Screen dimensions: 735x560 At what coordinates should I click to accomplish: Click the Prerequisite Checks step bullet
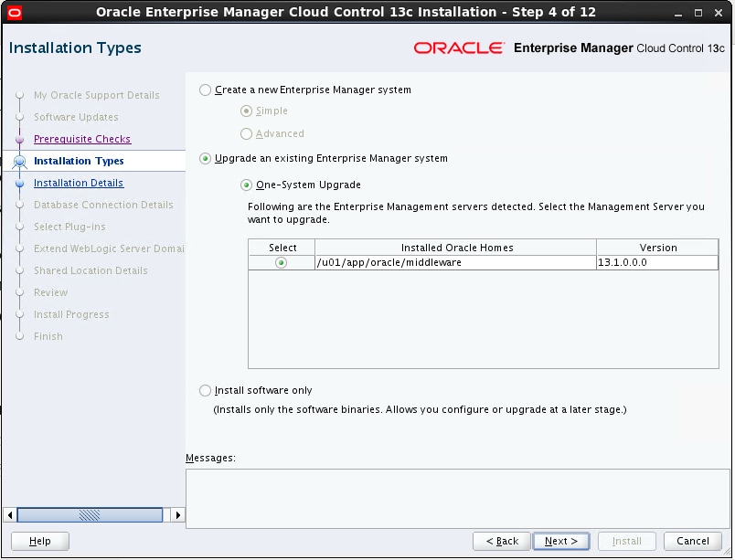coord(20,140)
